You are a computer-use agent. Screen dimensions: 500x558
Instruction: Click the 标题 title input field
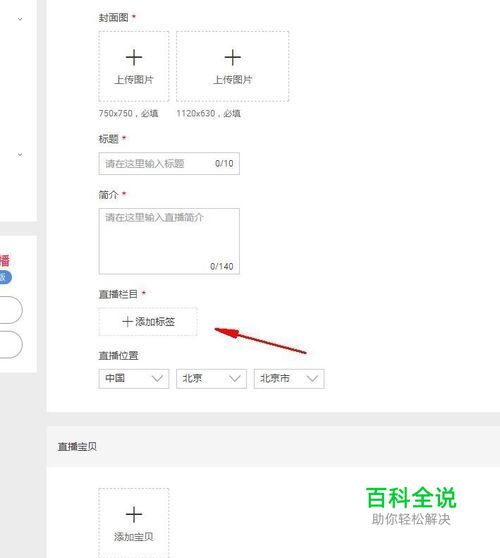pos(169,164)
